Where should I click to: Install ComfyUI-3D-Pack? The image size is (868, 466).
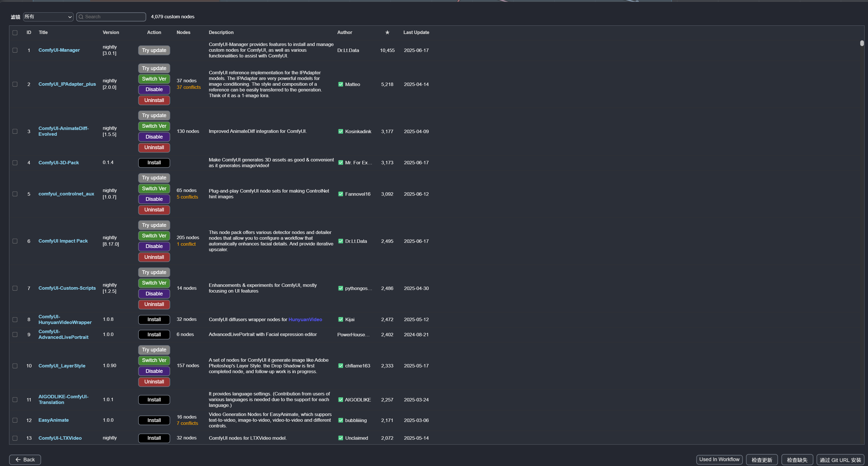click(x=154, y=163)
